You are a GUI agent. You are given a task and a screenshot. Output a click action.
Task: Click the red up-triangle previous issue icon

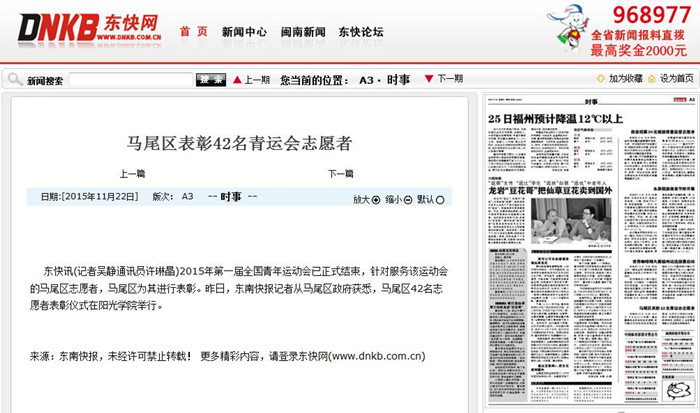[238, 79]
